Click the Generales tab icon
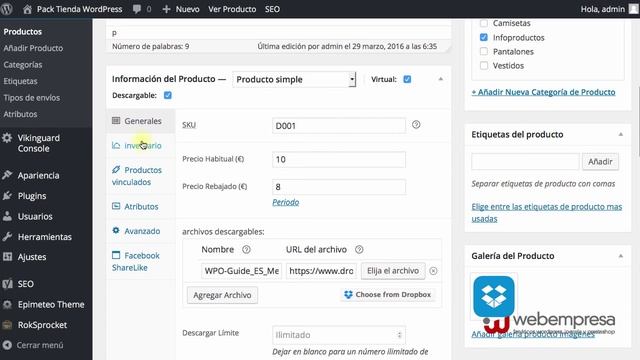The image size is (640, 360). point(116,120)
